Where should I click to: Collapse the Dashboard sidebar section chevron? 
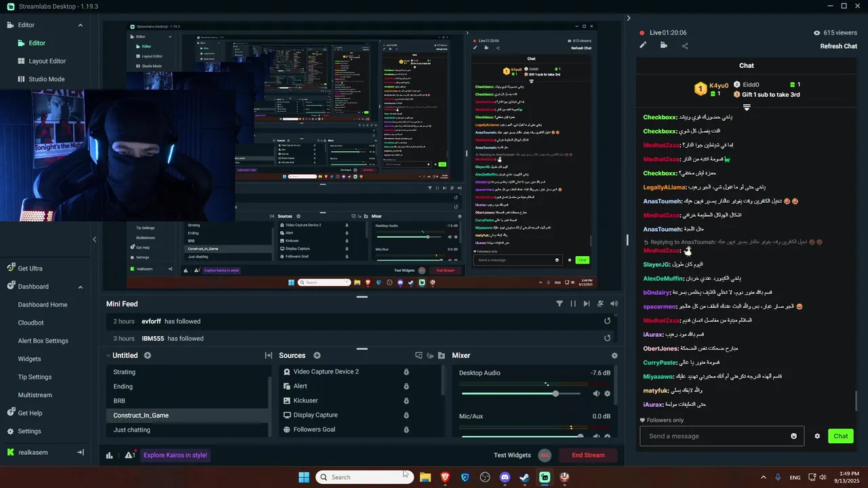[80, 287]
